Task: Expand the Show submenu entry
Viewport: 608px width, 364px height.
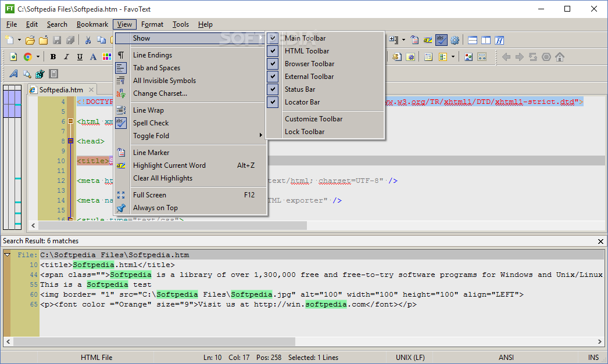Action: [x=190, y=38]
